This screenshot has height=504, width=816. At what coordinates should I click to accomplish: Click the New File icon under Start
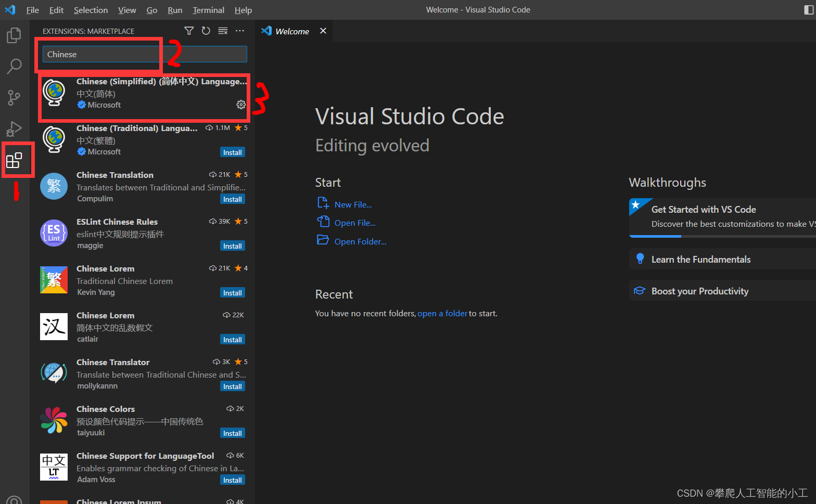pyautogui.click(x=323, y=203)
